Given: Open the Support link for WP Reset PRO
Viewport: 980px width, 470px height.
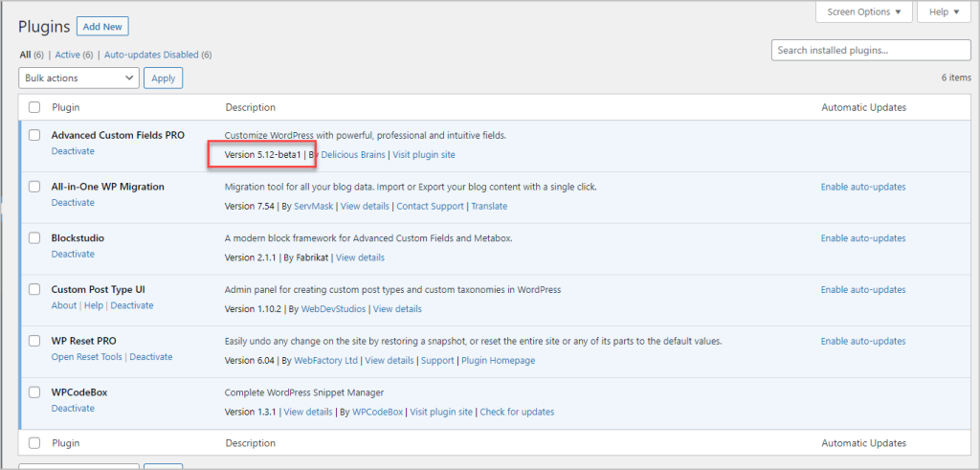Looking at the screenshot, I should (x=437, y=361).
